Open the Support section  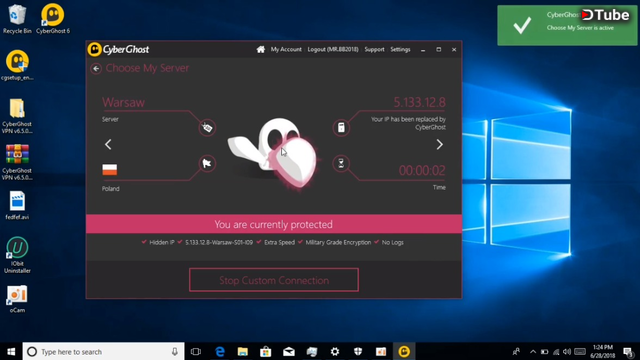click(x=374, y=49)
